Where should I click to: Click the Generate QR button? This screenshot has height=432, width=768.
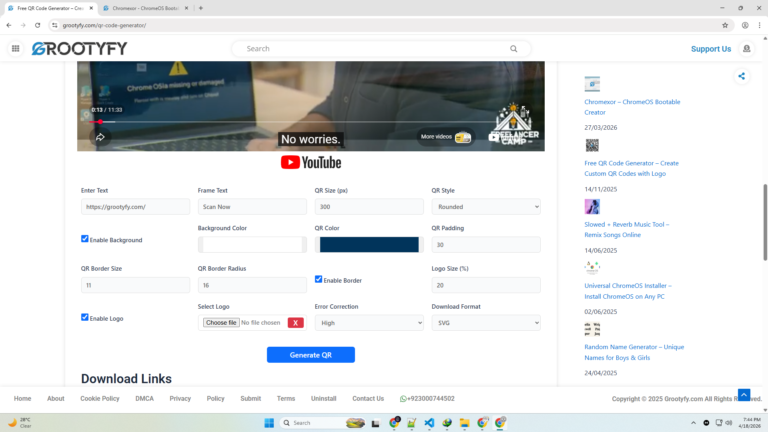(311, 355)
